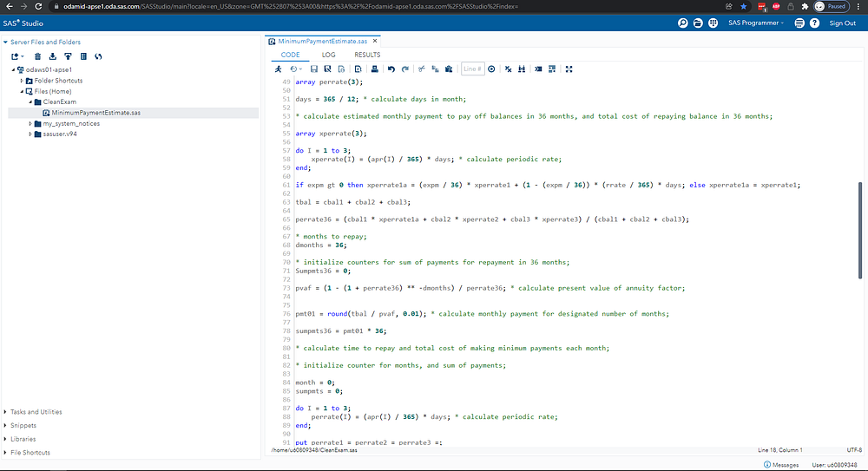Click the Sign Out link

[x=841, y=23]
